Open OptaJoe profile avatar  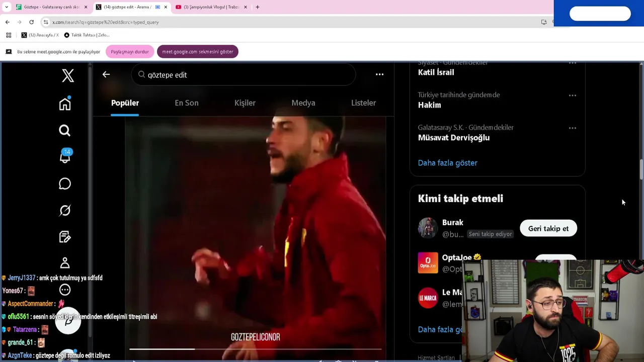coord(428,262)
